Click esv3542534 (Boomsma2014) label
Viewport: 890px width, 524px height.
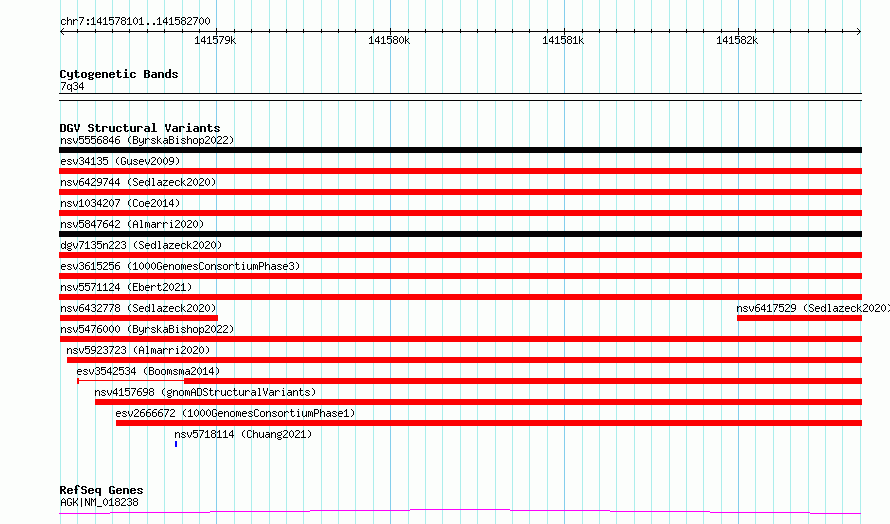point(148,371)
